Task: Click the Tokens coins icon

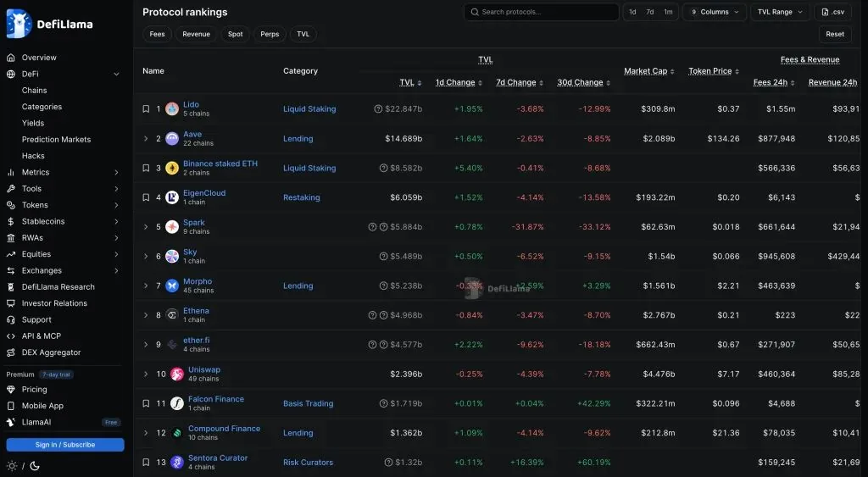Action: point(10,205)
